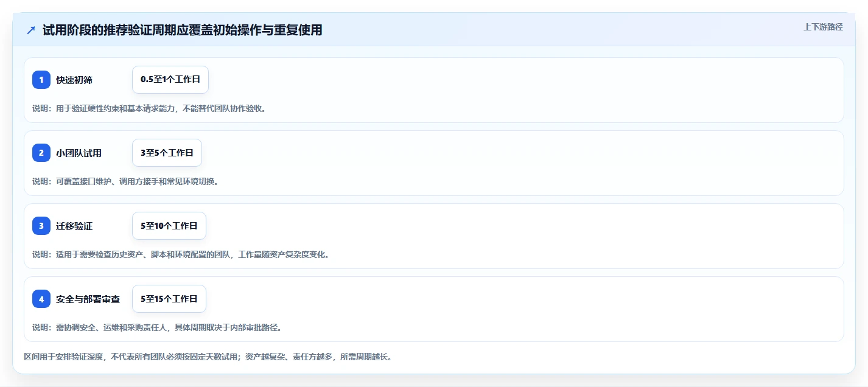The image size is (868, 387).
Task: Click step number 2 badge
Action: tap(41, 153)
